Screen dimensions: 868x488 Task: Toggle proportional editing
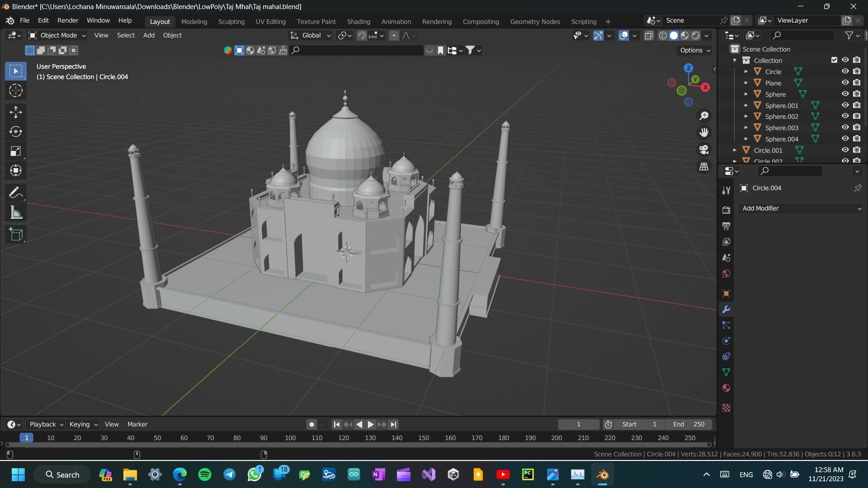(x=394, y=35)
